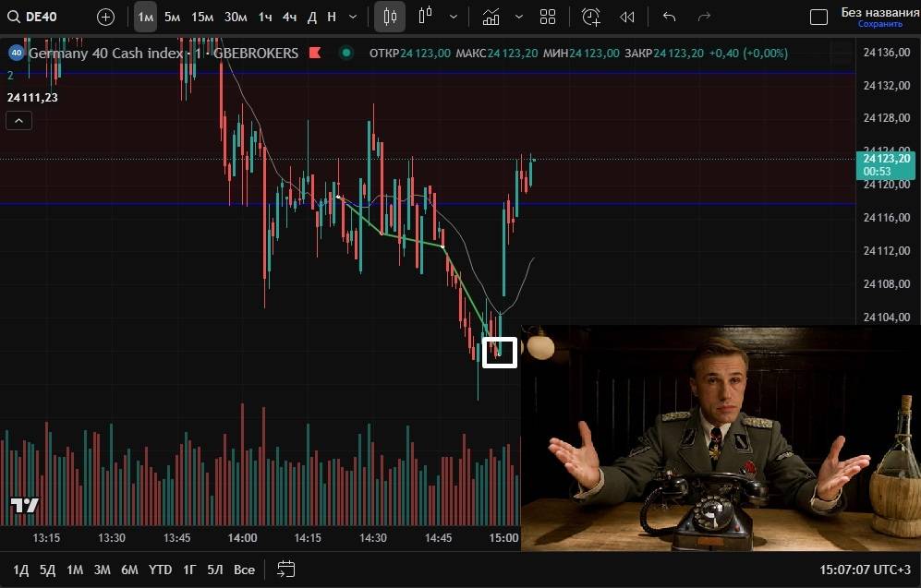Click the redo arrow icon
921x588 pixels.
tap(704, 17)
